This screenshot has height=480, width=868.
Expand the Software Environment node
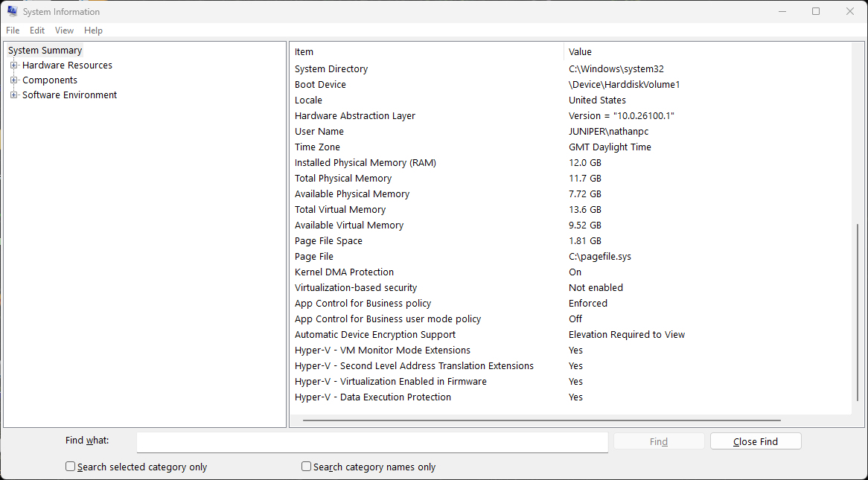(14, 95)
